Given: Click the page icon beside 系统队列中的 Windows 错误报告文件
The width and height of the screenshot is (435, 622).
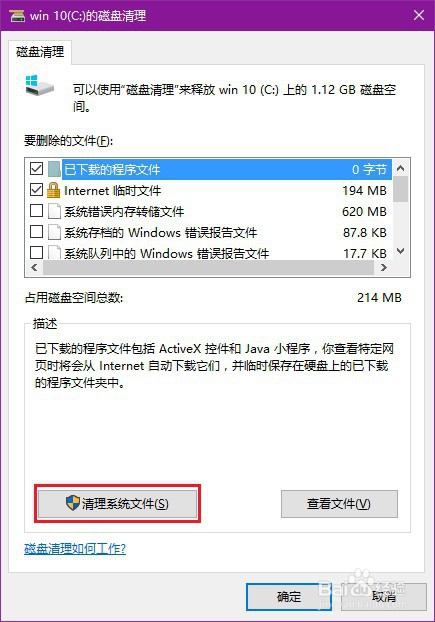Looking at the screenshot, I should coord(54,252).
